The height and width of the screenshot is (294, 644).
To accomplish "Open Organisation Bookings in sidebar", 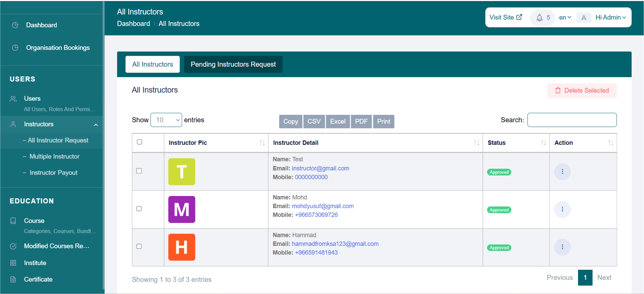I will pos(58,47).
